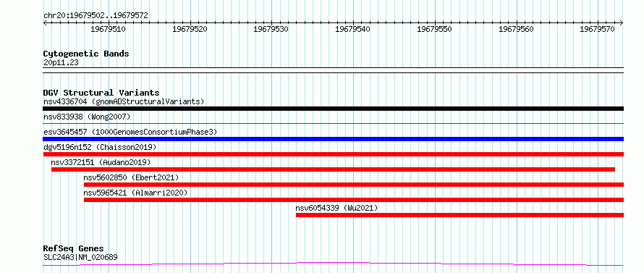Open variant nsv833938 Wong2007 label
The width and height of the screenshot is (644, 273).
tap(87, 117)
